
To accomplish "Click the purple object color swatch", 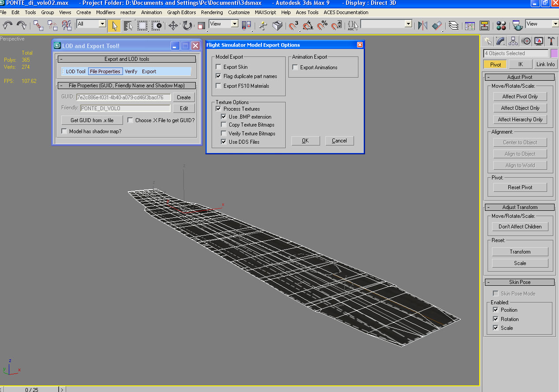I will point(554,53).
